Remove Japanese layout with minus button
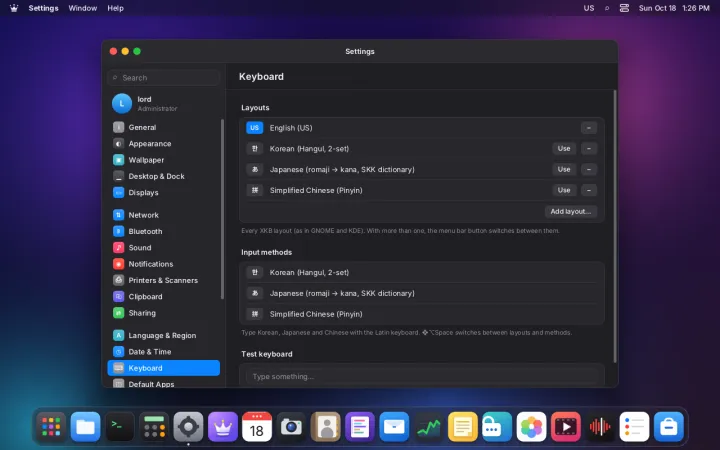Image resolution: width=720 pixels, height=450 pixels. pos(589,169)
